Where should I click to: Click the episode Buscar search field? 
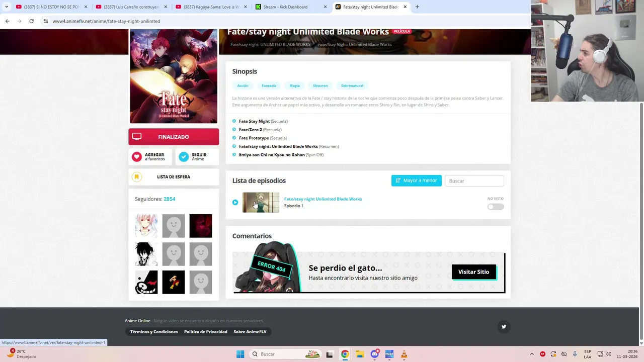[x=474, y=180]
